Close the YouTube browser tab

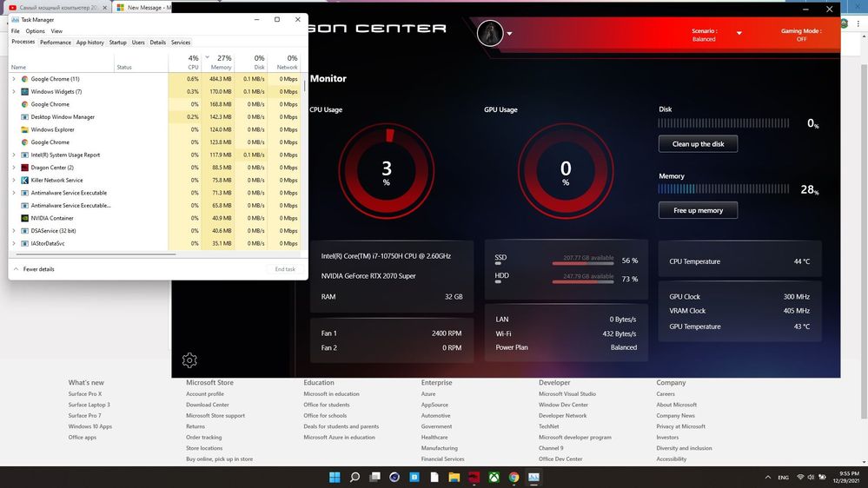[x=104, y=8]
